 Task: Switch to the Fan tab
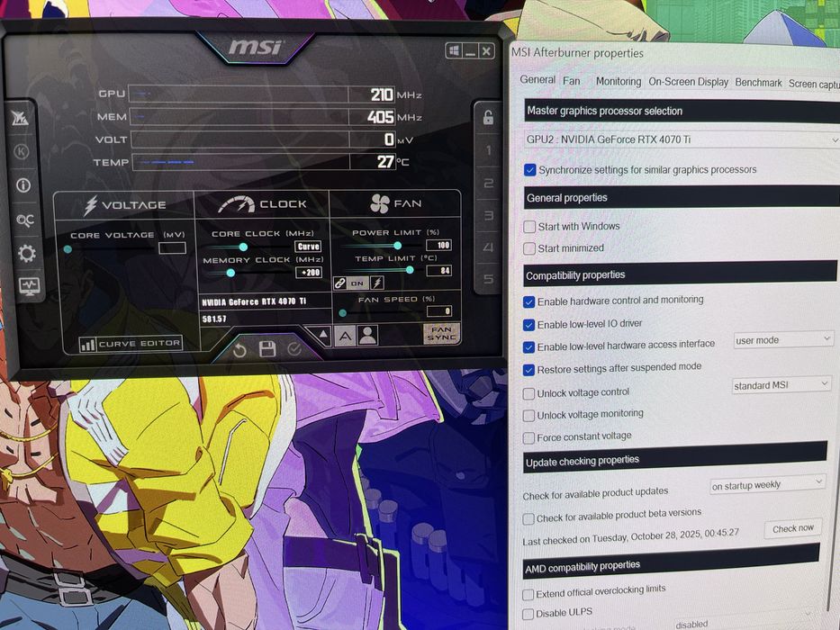point(572,81)
